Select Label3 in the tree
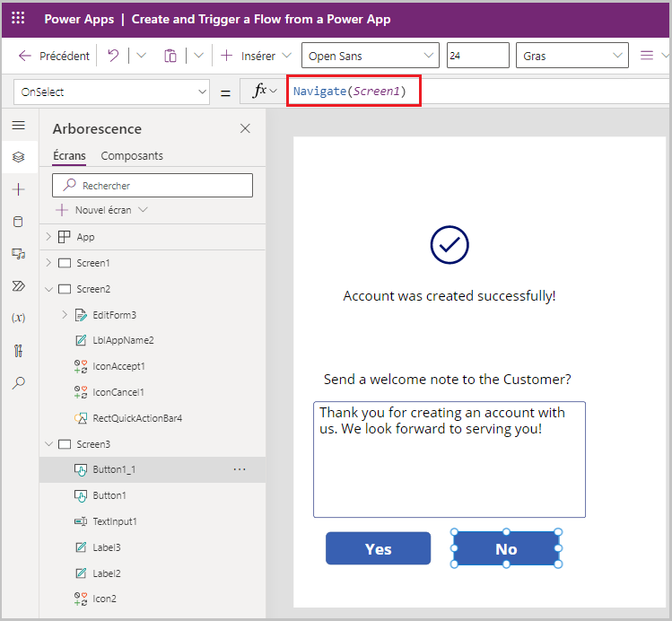 107,547
